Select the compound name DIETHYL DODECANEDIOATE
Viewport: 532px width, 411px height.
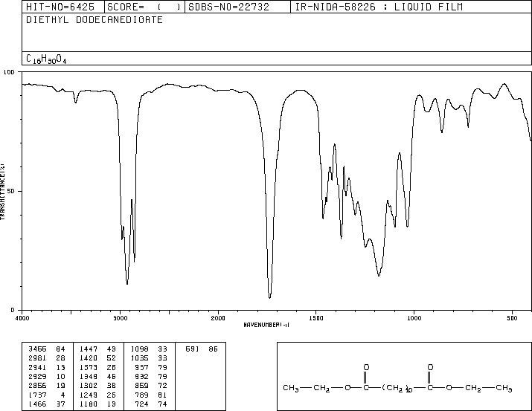(x=94, y=19)
